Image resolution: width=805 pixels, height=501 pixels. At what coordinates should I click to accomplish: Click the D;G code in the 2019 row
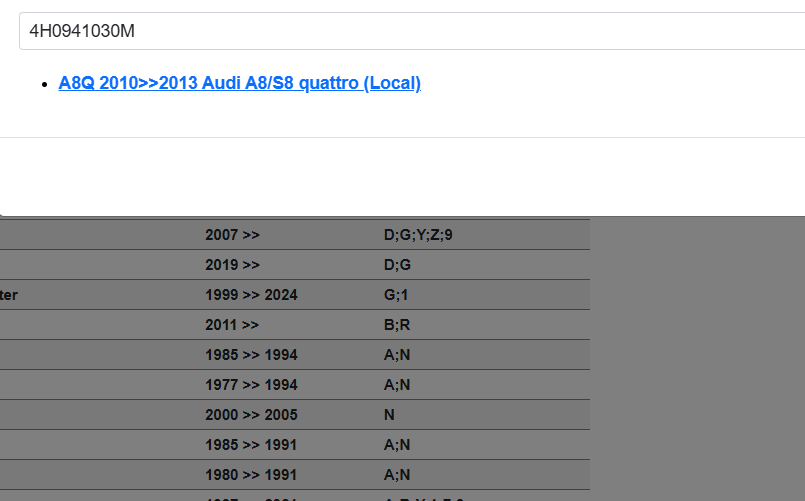pos(397,265)
